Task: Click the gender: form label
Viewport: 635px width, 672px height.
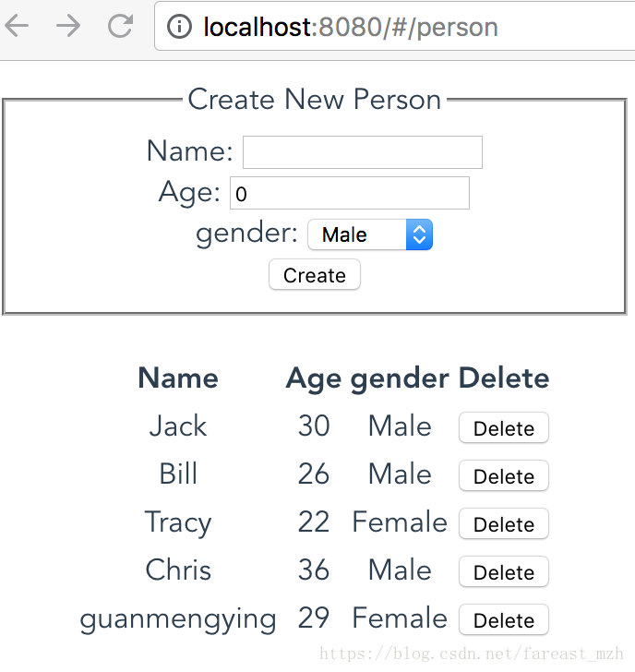Action: (246, 234)
